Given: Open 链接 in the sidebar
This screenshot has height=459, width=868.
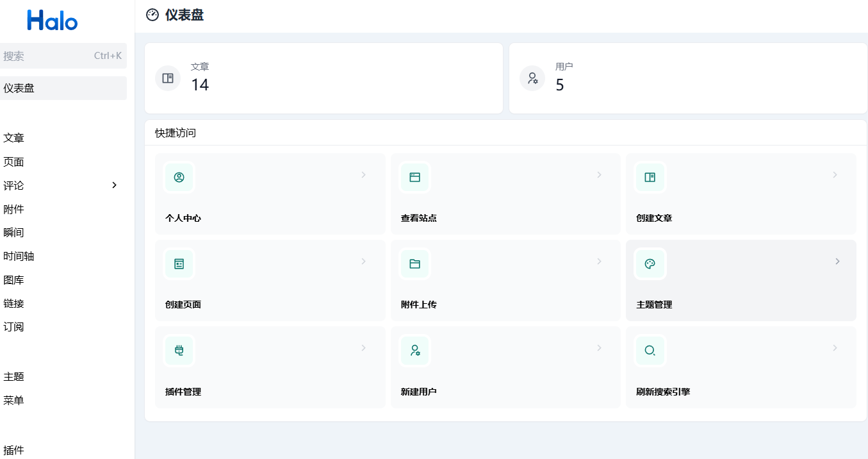Looking at the screenshot, I should coord(63,303).
